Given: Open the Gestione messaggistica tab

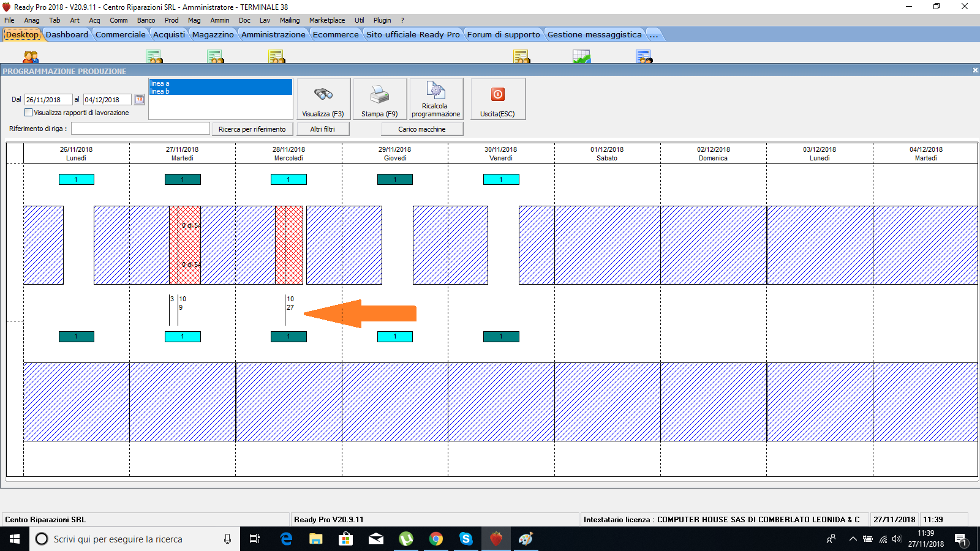Looking at the screenshot, I should [x=595, y=34].
